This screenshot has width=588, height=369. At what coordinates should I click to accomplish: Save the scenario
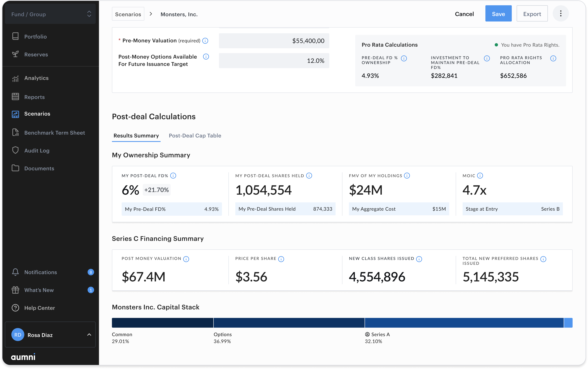pos(498,14)
